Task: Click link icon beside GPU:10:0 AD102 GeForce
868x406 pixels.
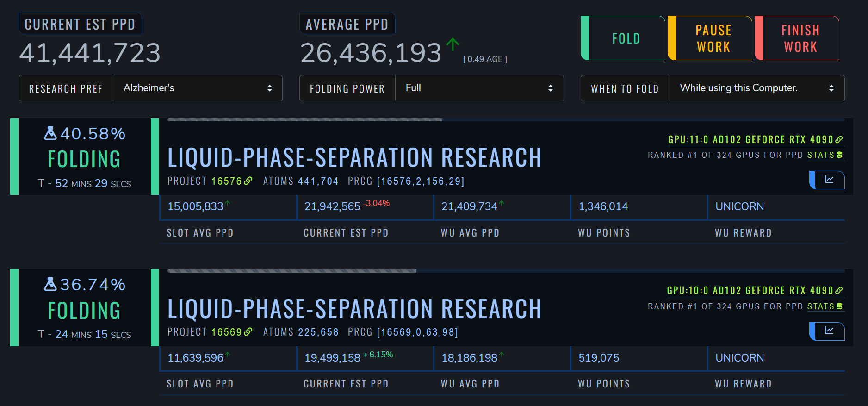Action: click(x=839, y=290)
